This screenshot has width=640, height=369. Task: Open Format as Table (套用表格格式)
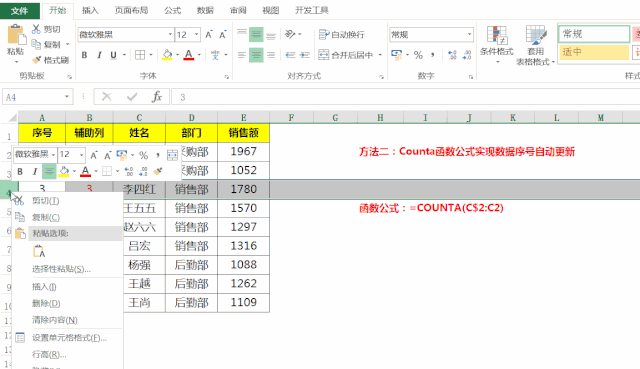[x=536, y=45]
